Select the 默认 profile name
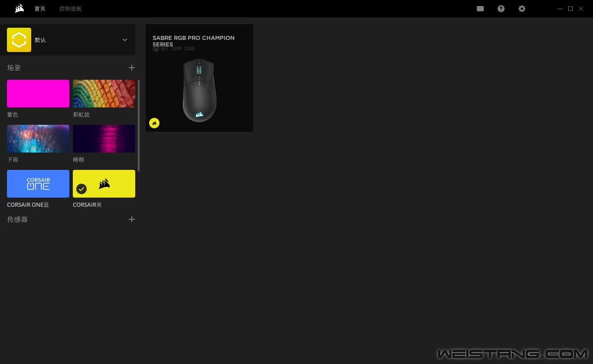 40,40
